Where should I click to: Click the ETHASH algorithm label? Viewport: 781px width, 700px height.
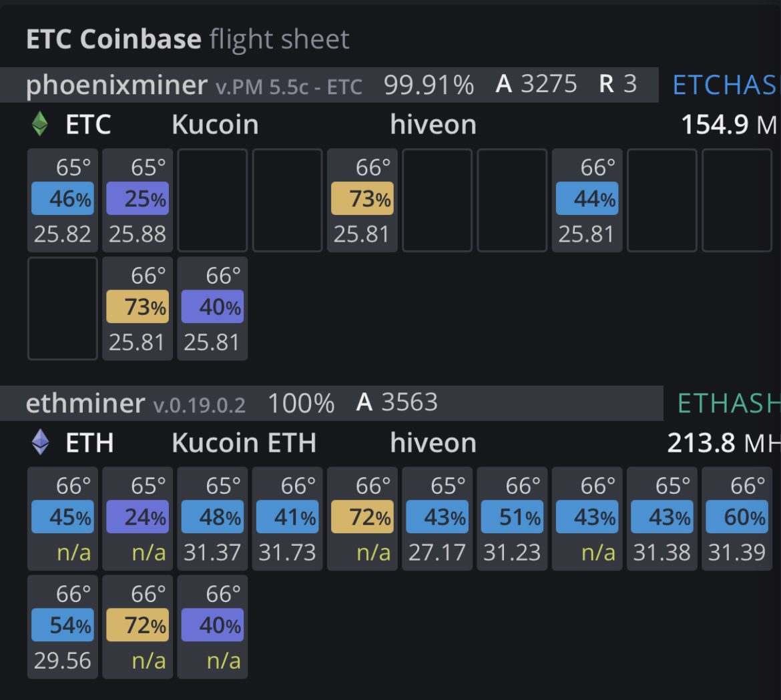pyautogui.click(x=728, y=403)
